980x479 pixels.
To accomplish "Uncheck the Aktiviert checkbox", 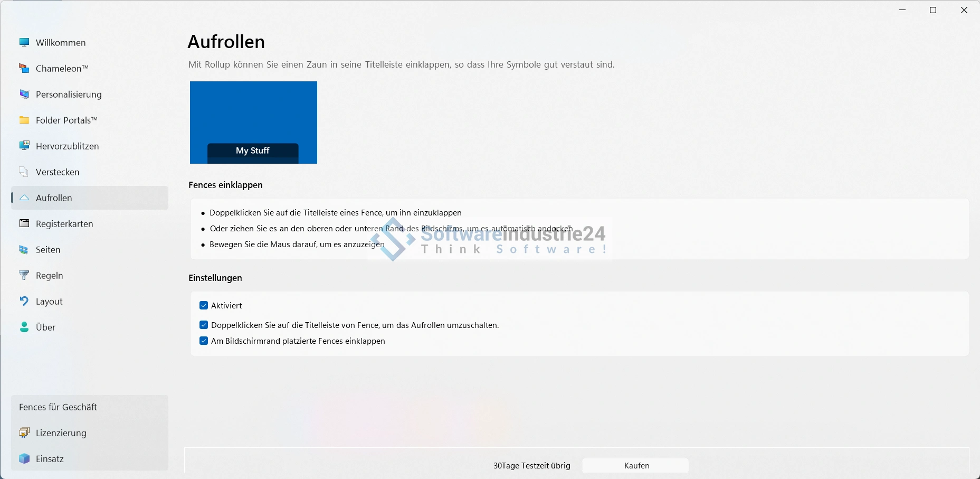I will [x=204, y=306].
